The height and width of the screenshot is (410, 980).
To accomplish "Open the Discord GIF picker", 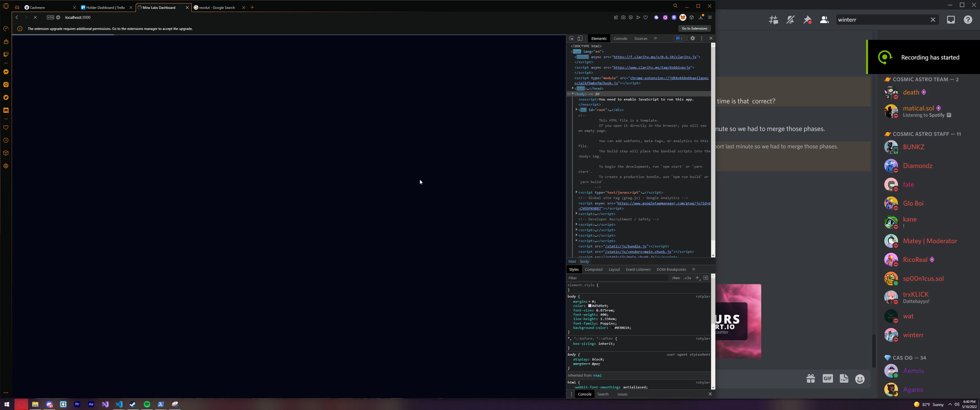I will click(x=828, y=378).
